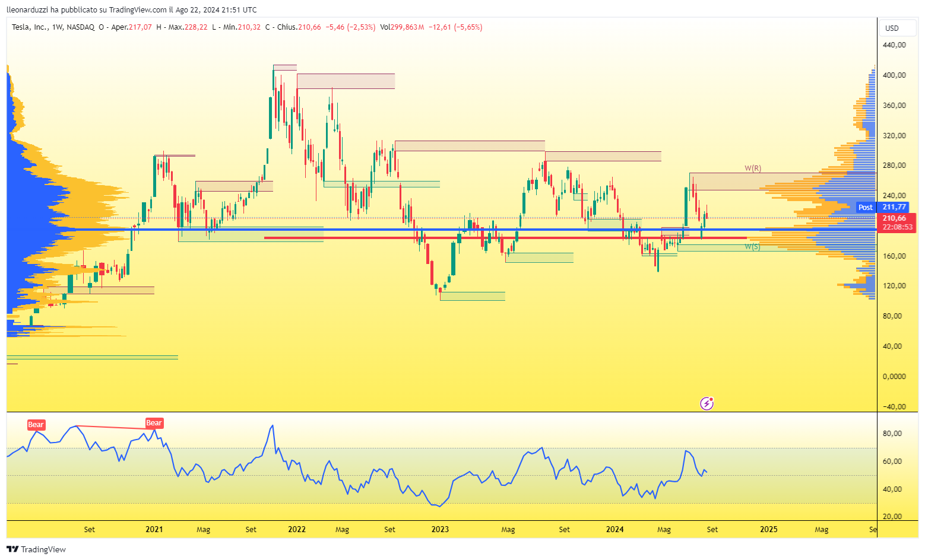The image size is (925, 560).
Task: Click the 280,00 price axis label
Action: pyautogui.click(x=894, y=166)
